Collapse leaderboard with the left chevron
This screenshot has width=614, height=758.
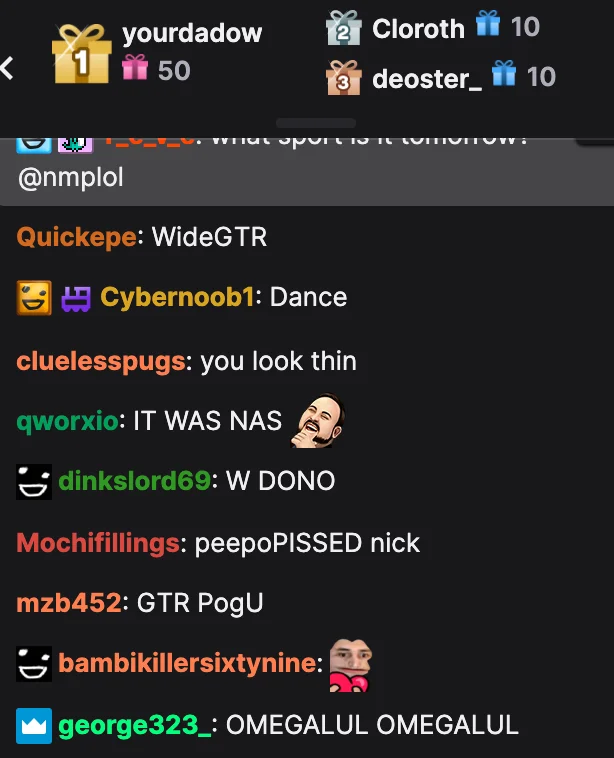[7, 68]
